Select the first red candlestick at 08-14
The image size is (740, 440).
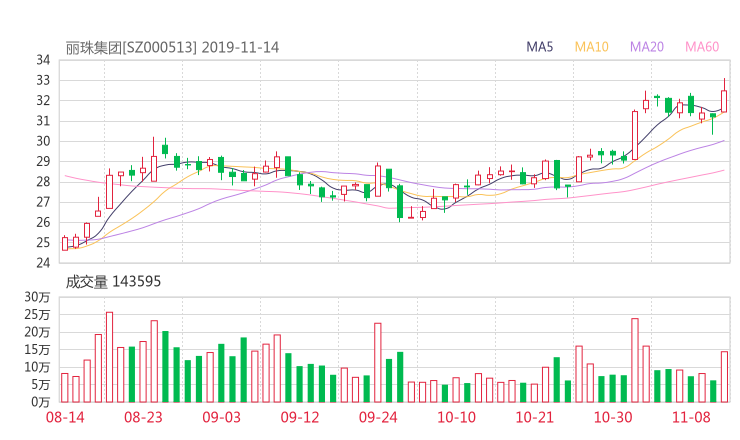coord(65,243)
